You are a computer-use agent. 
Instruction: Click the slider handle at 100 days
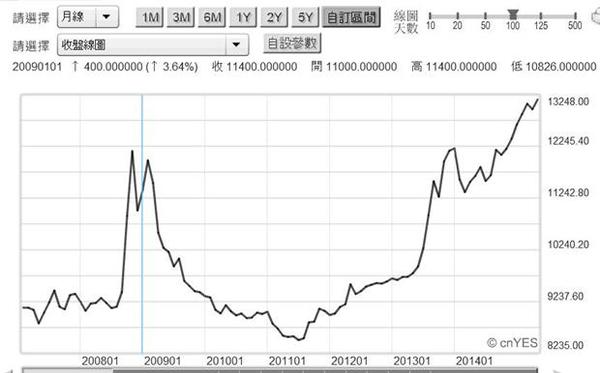[513, 15]
